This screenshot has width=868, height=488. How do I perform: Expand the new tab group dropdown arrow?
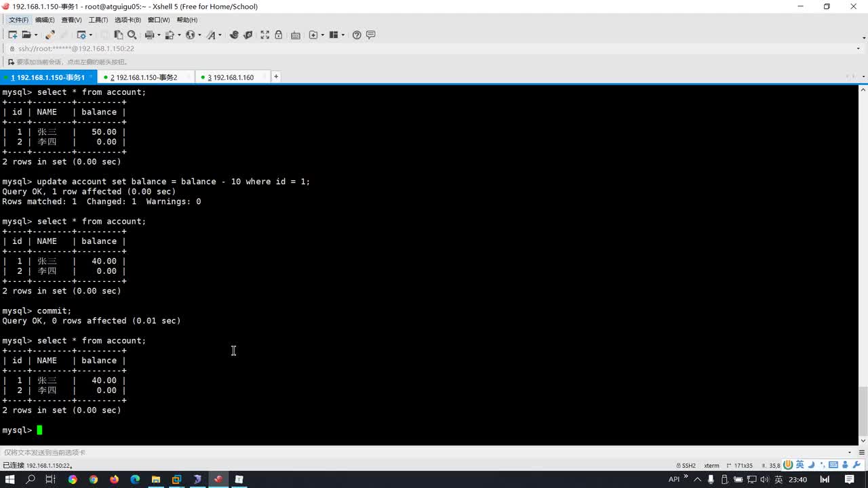[322, 35]
